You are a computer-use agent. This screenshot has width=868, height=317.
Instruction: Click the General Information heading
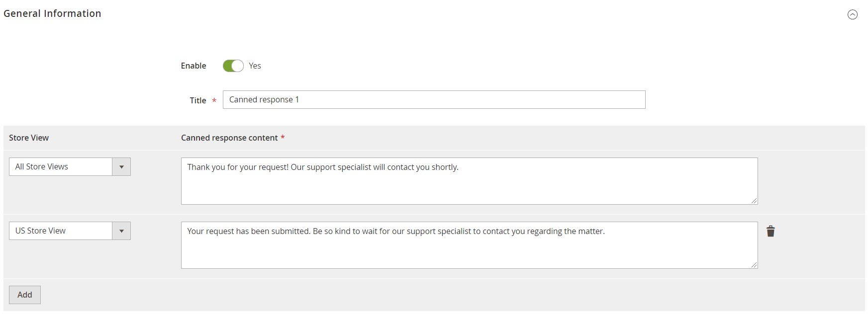[52, 13]
